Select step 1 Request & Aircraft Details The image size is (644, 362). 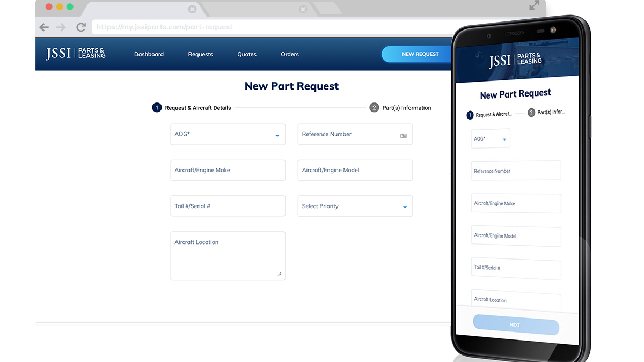click(192, 108)
